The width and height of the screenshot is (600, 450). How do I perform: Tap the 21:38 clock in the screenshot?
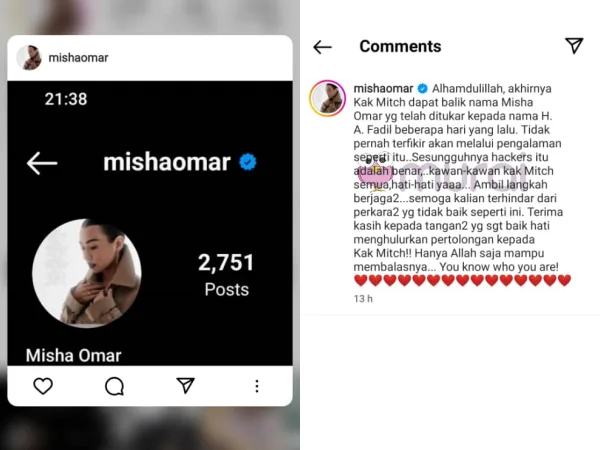pos(66,99)
